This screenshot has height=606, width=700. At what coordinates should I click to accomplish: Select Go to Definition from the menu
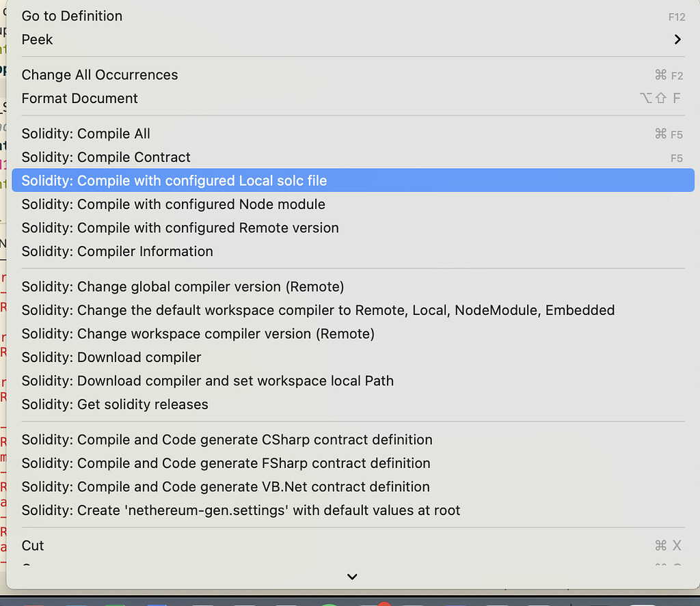[72, 16]
